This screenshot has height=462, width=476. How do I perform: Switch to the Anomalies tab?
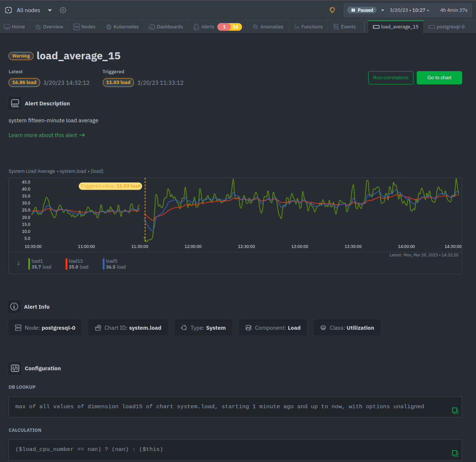point(268,27)
